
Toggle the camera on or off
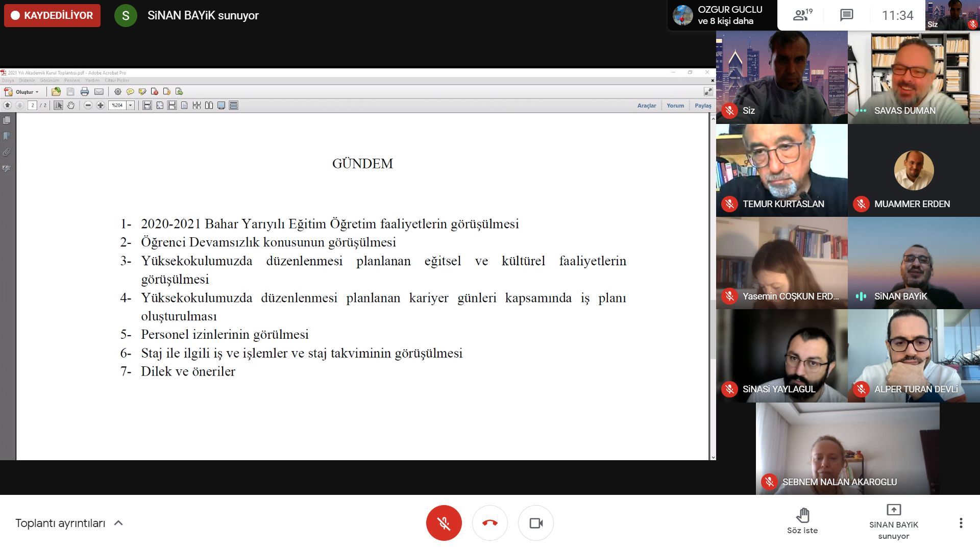535,523
